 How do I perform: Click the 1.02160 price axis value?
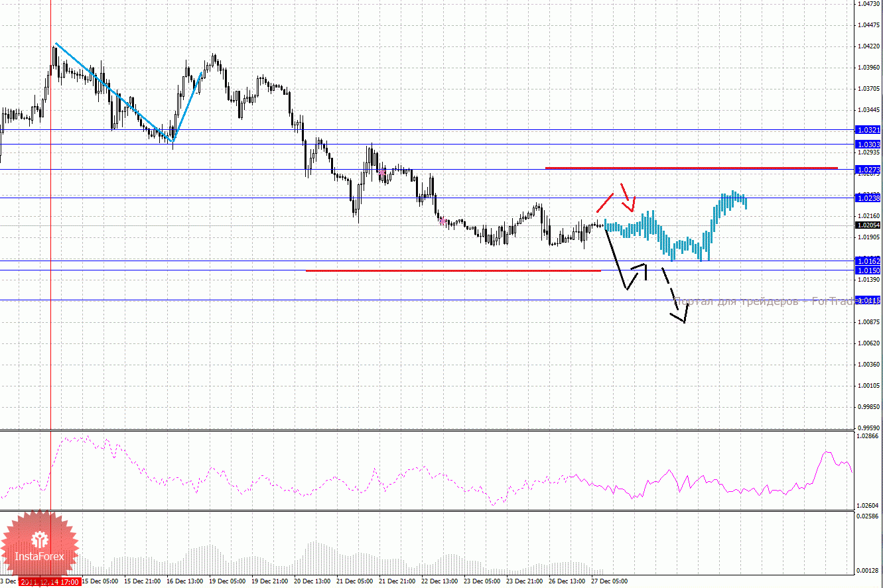[868, 216]
